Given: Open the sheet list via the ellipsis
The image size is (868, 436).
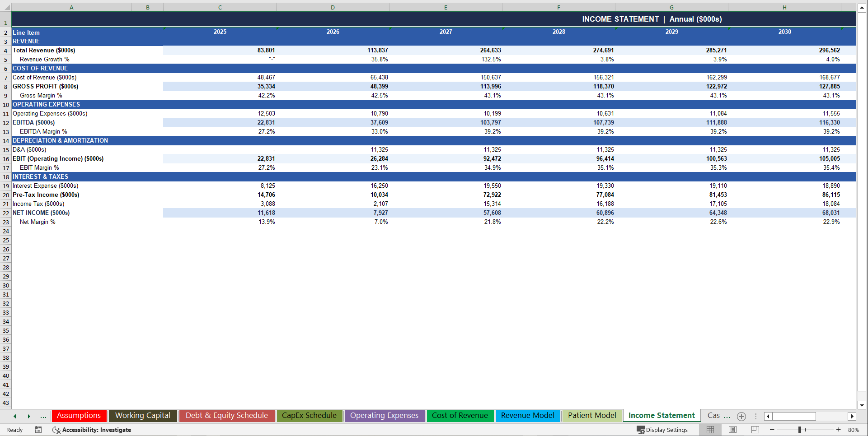Looking at the screenshot, I should click(x=43, y=416).
